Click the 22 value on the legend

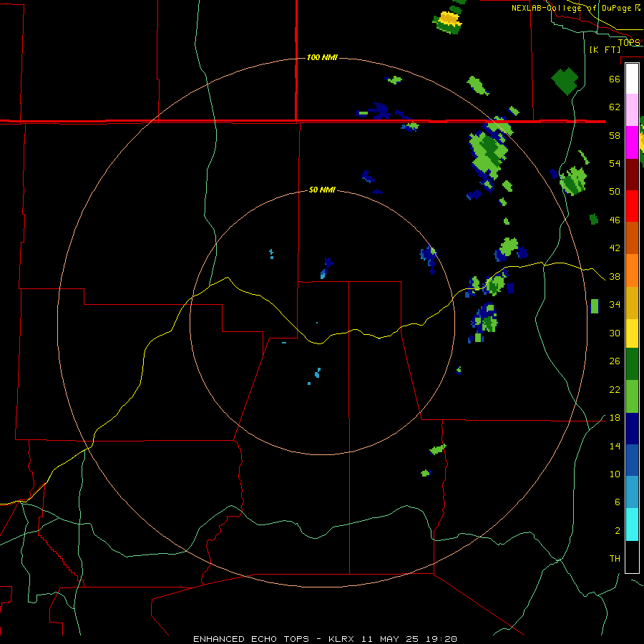(x=615, y=390)
